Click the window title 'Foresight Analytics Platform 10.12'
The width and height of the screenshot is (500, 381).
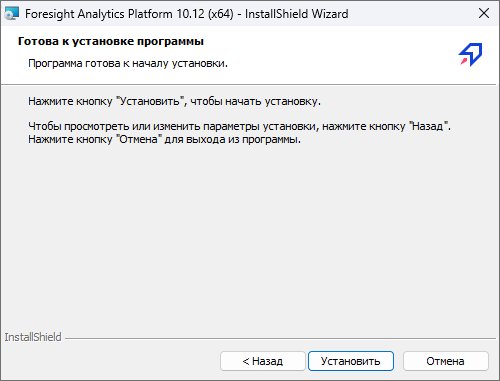[x=114, y=14]
